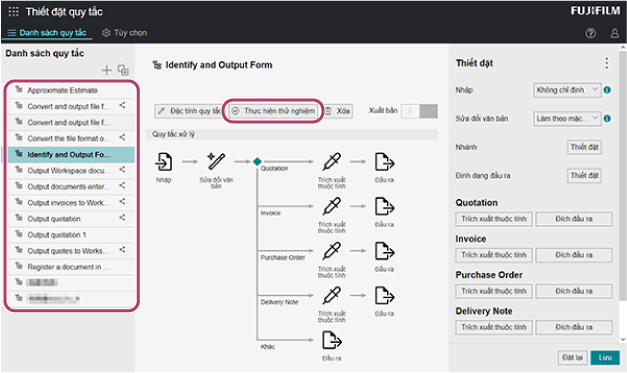Screen dimensions: 627x373
Task: Open the apps grid menu icon
Action: (14, 12)
